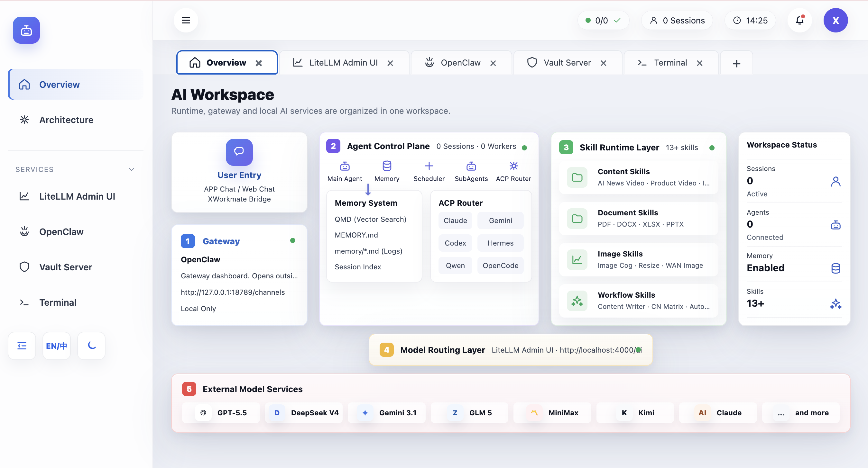
Task: Open the notifications bell
Action: coord(799,20)
